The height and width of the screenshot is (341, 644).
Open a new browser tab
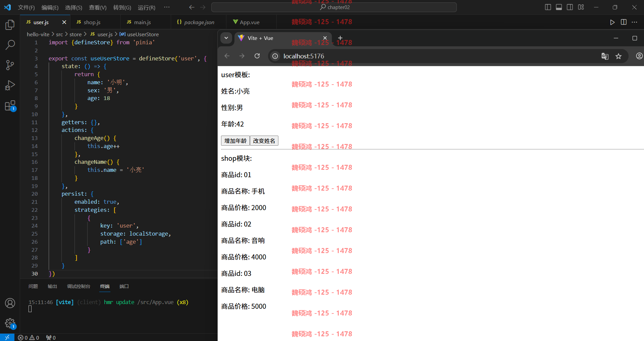click(x=340, y=38)
